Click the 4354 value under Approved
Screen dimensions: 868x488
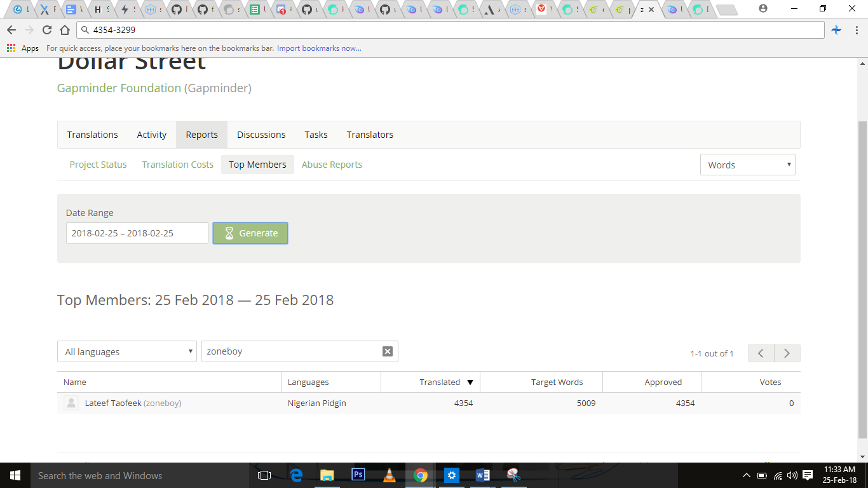click(685, 403)
